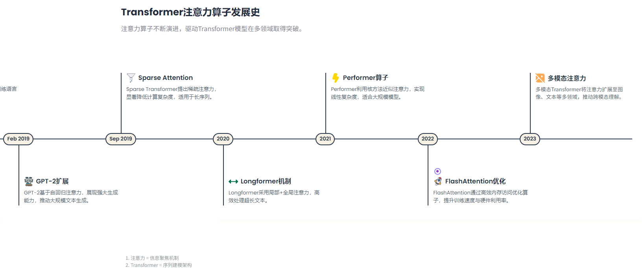Click the 2023 timeline marker
Viewport: 644px width, 272px height.
(x=530, y=139)
